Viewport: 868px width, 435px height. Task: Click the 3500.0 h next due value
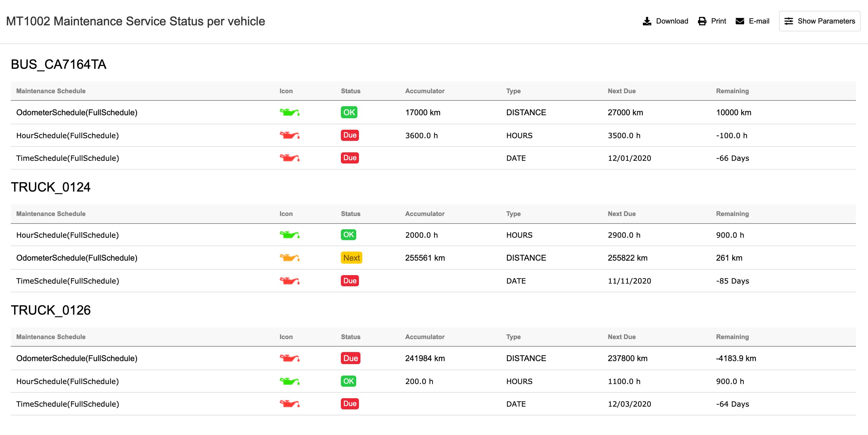pos(624,135)
